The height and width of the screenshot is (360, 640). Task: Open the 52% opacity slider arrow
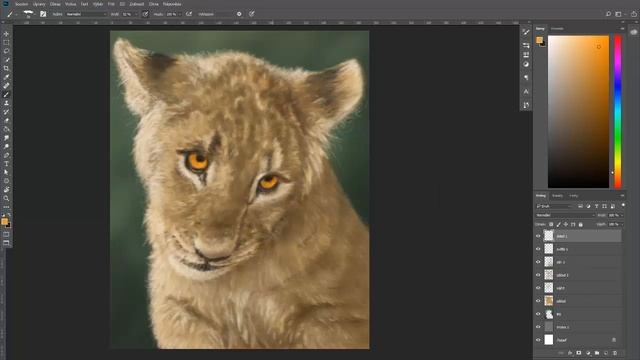point(136,14)
